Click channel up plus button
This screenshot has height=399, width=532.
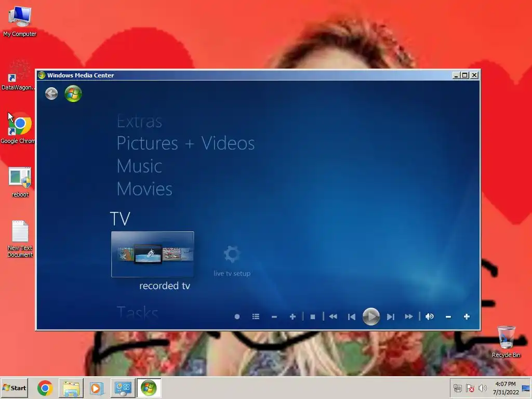[x=293, y=316]
